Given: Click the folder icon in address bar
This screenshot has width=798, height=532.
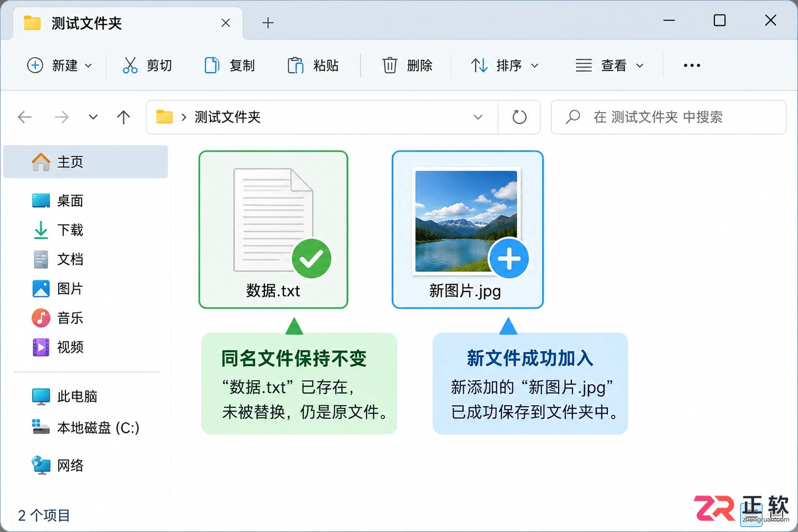Looking at the screenshot, I should 165,116.
